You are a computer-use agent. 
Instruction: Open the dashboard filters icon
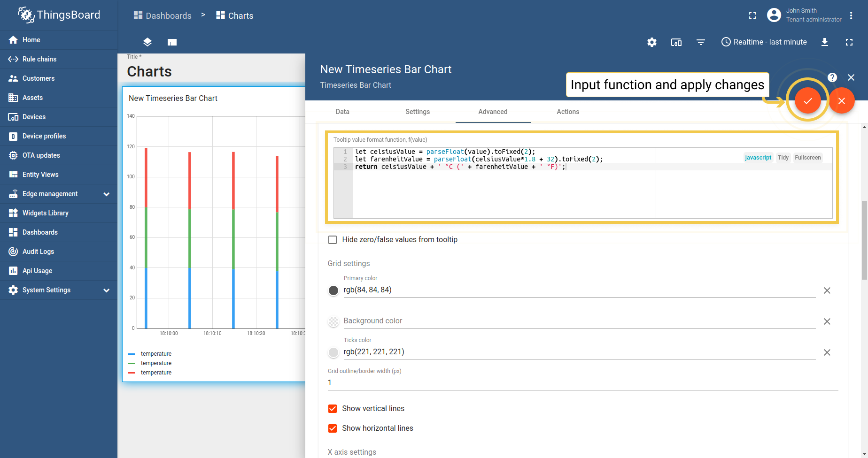[701, 42]
